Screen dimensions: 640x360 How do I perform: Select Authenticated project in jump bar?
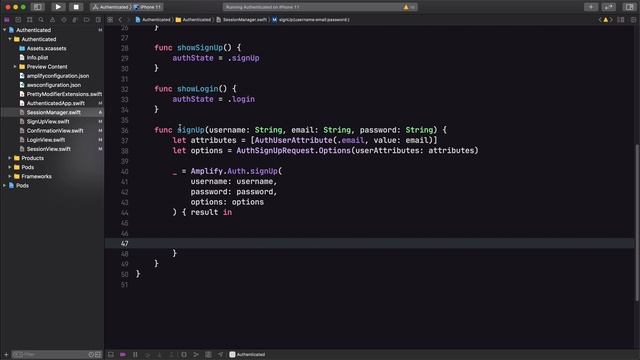click(153, 20)
